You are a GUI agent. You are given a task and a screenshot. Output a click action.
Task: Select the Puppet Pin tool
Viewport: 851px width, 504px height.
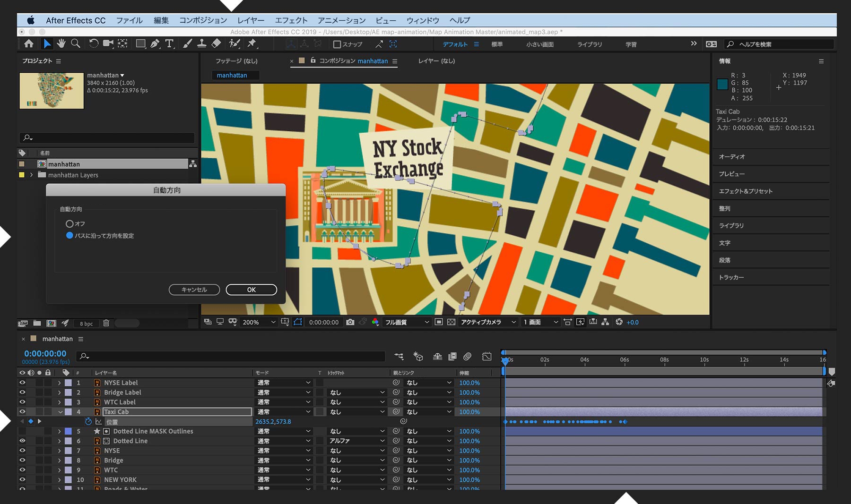click(x=252, y=44)
